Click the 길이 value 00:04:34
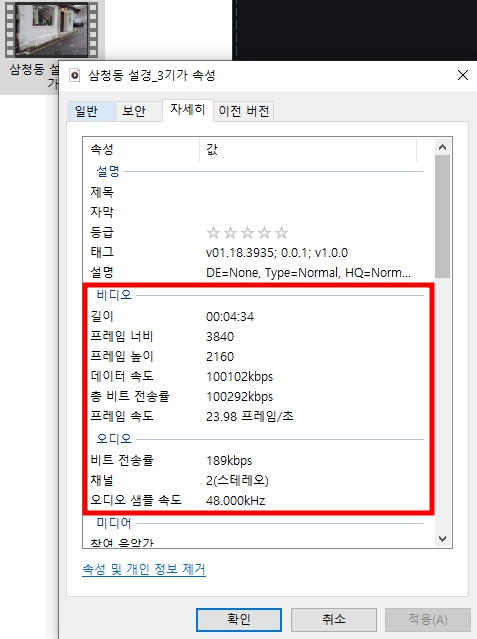Viewport: 477px width, 639px height. pyautogui.click(x=230, y=317)
